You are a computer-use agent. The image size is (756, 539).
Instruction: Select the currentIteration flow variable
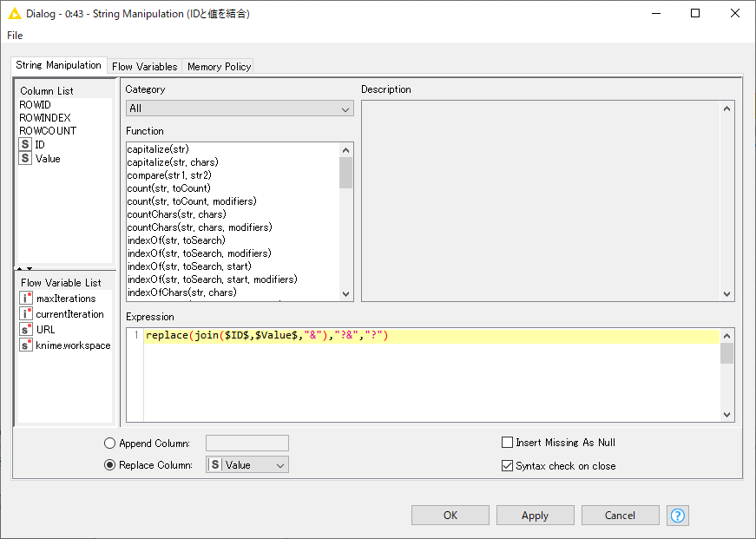(x=70, y=314)
